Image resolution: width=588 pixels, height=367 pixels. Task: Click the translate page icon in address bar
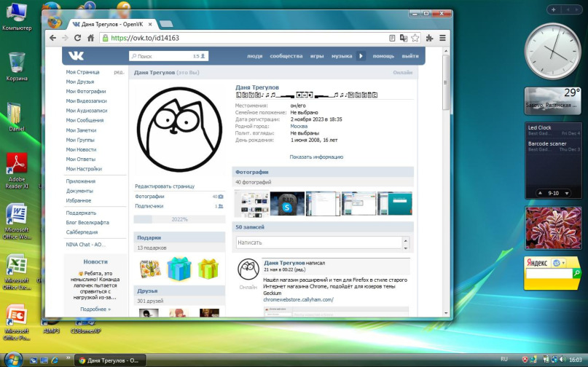[x=404, y=38]
